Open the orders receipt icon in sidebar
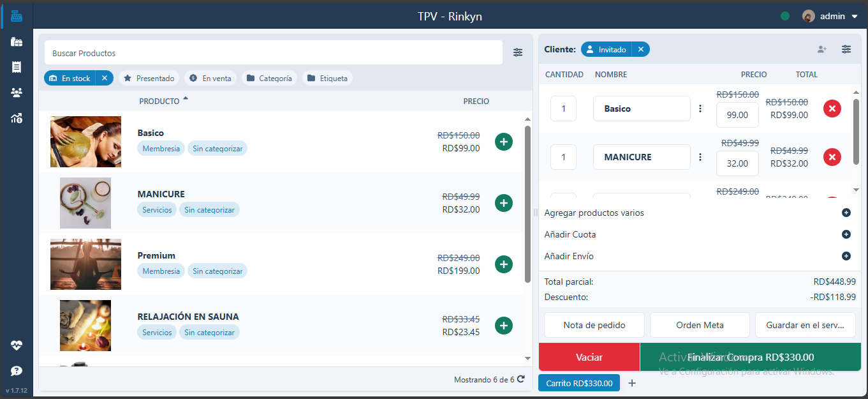868x399 pixels. [17, 67]
